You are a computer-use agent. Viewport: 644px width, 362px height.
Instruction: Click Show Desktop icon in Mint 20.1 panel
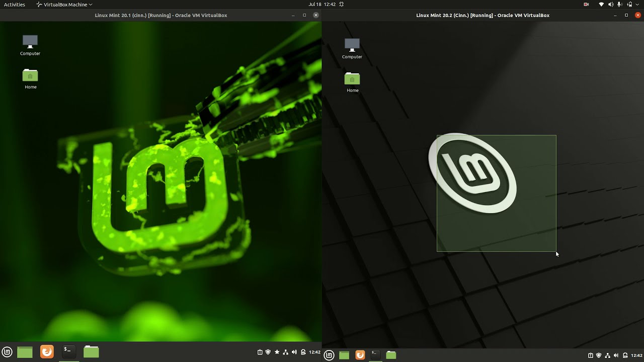25,352
